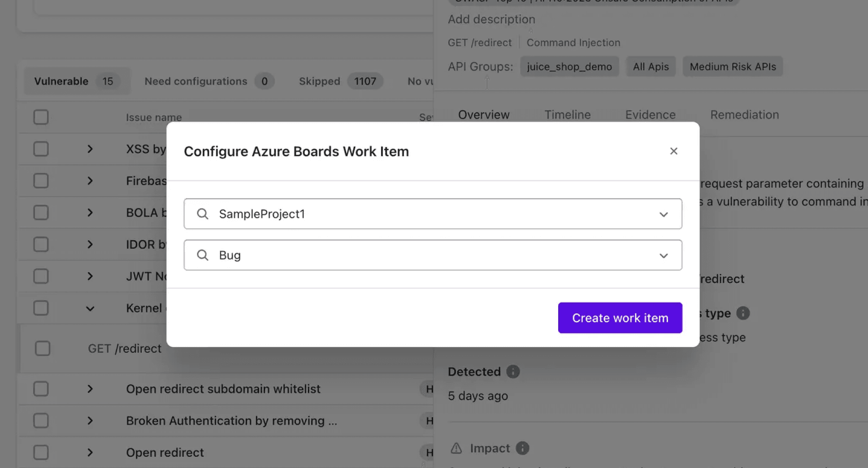Click the Medium Risk APIs tag

(733, 66)
